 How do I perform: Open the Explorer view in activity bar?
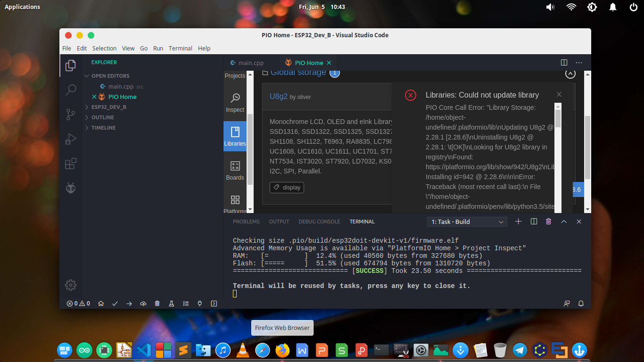(x=71, y=66)
